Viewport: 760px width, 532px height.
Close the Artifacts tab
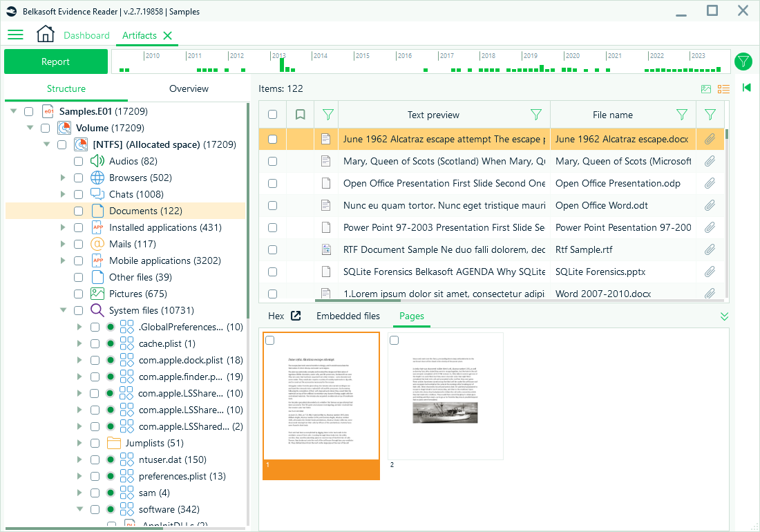pos(168,35)
